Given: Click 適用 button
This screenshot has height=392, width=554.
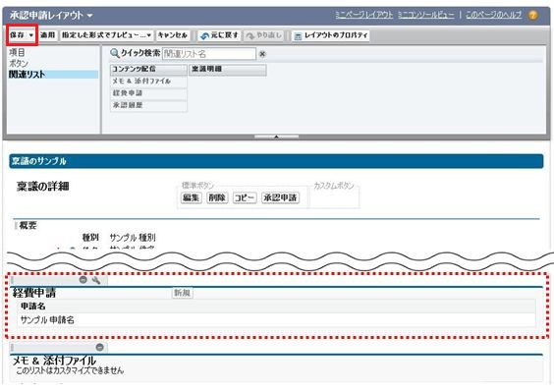Looking at the screenshot, I should (48, 35).
